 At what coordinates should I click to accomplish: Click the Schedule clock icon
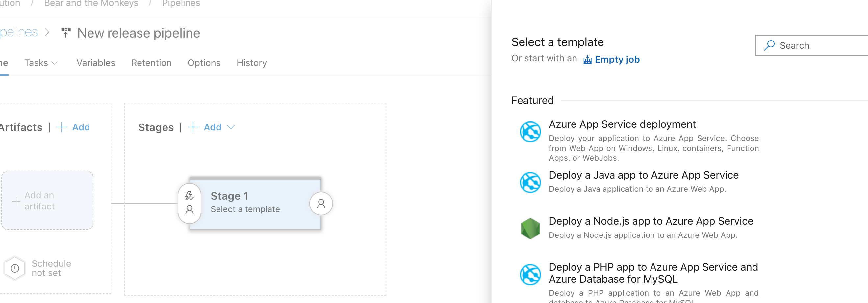point(15,268)
